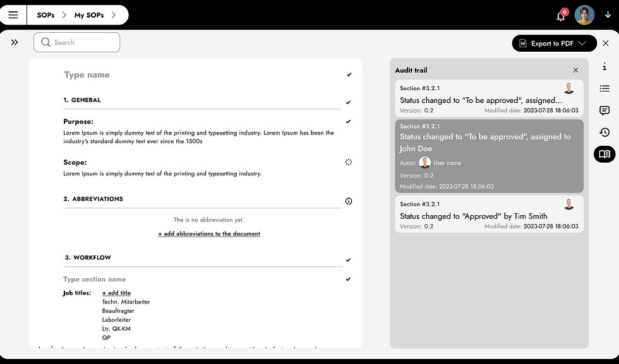Open the user profile avatar
Viewport: 619px width, 364px height.
tap(584, 15)
